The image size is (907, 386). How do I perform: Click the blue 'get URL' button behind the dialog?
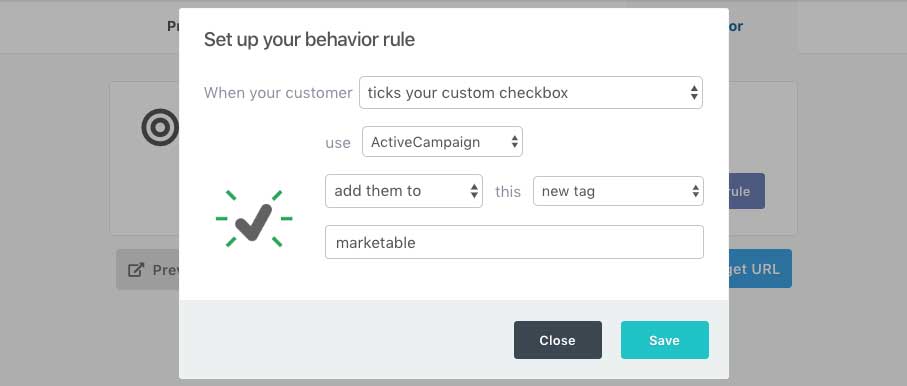(760, 269)
